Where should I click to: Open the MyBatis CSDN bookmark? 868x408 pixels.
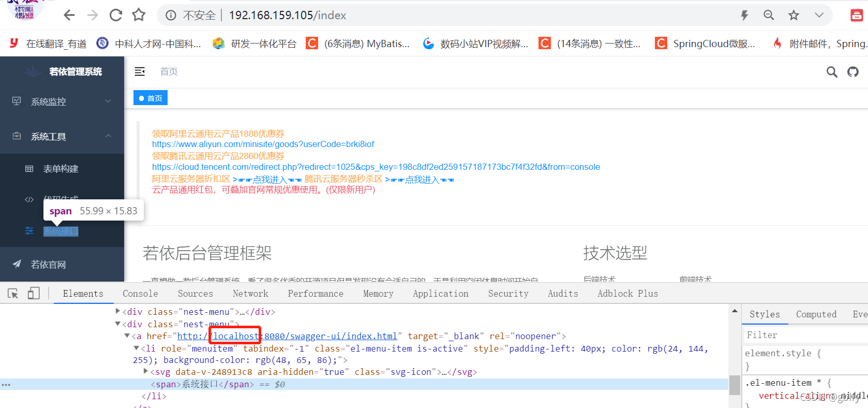pyautogui.click(x=357, y=44)
